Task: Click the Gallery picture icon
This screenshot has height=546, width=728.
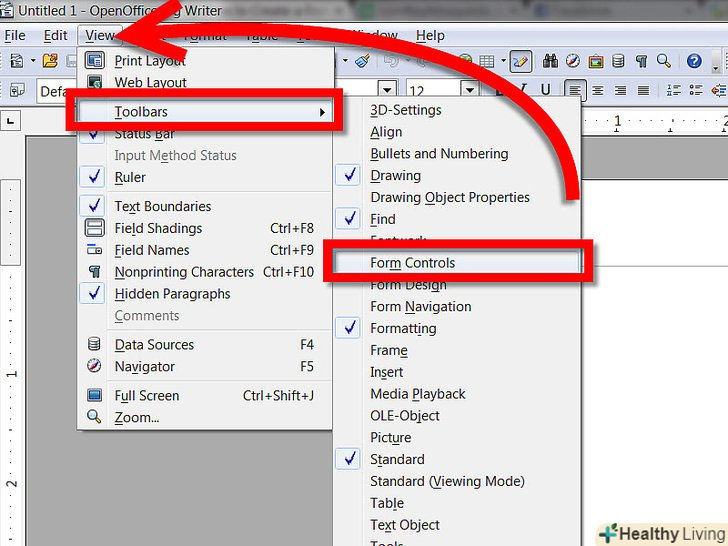Action: point(596,61)
